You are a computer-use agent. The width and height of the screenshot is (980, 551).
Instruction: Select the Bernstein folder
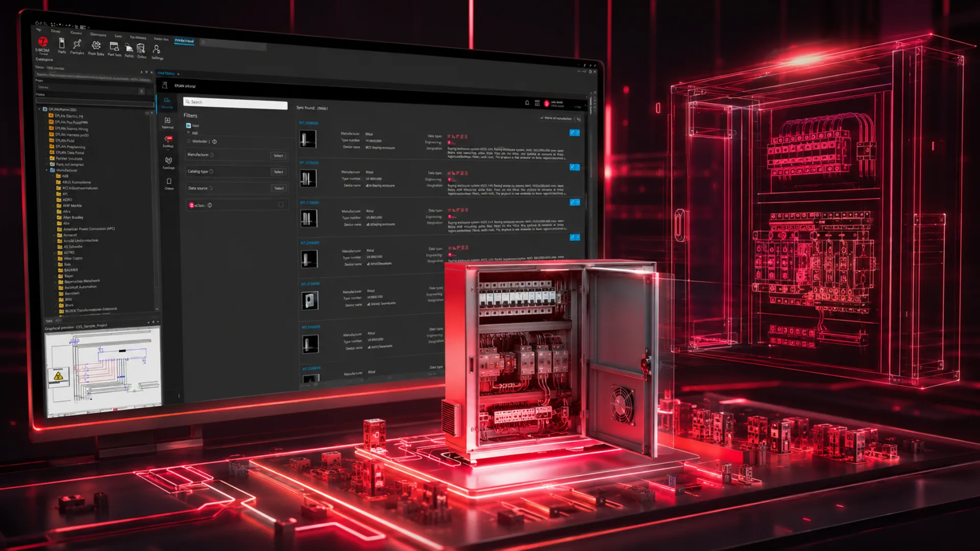click(x=69, y=294)
